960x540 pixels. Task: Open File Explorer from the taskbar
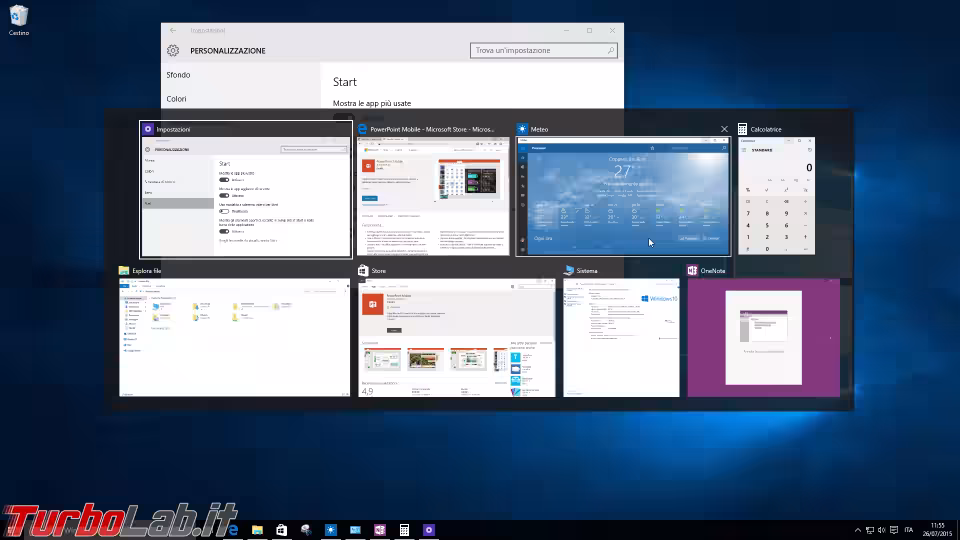coord(257,530)
